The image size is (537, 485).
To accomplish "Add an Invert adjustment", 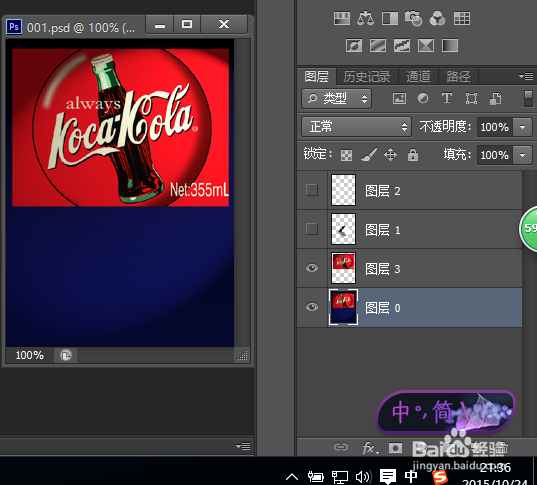I will click(x=354, y=45).
